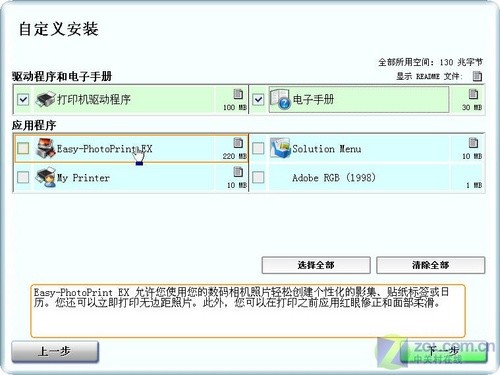Screen dimensions: 500x375
Task: Click the printer driver icon
Action: point(45,99)
